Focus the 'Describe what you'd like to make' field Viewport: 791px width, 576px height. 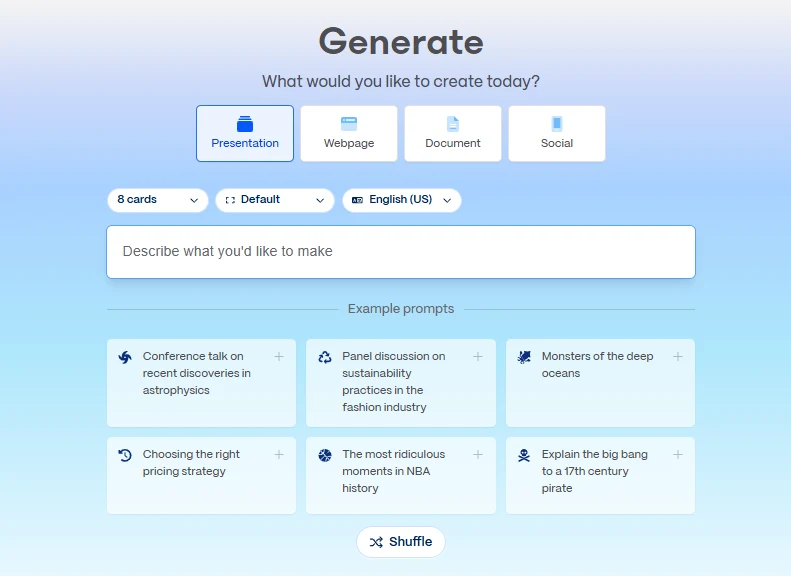pyautogui.click(x=401, y=252)
